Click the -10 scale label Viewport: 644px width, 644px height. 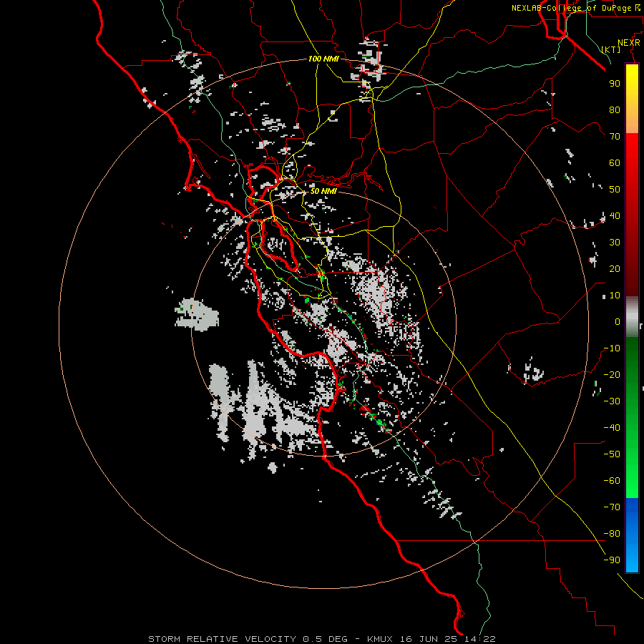click(612, 348)
